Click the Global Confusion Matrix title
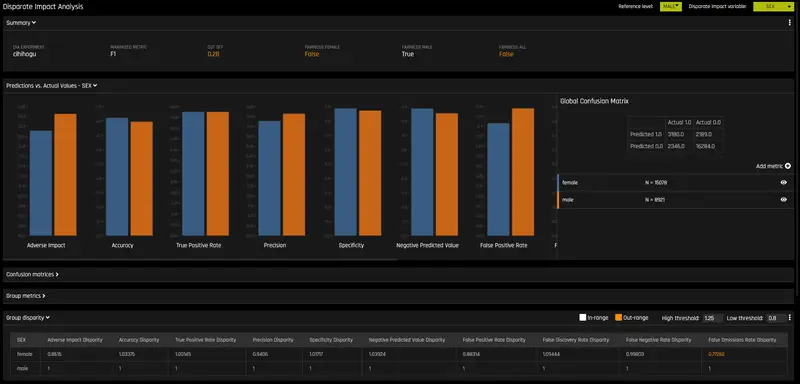The image size is (800, 384). (x=594, y=101)
